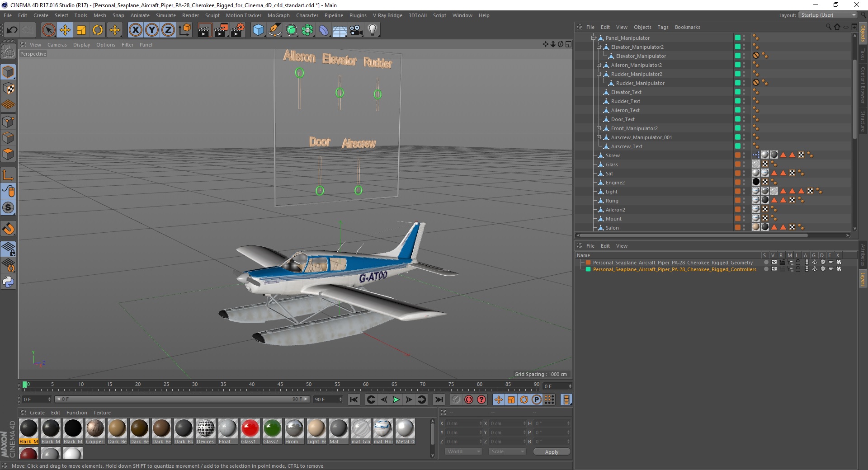Toggle visibility of Controllers layer

(774, 269)
